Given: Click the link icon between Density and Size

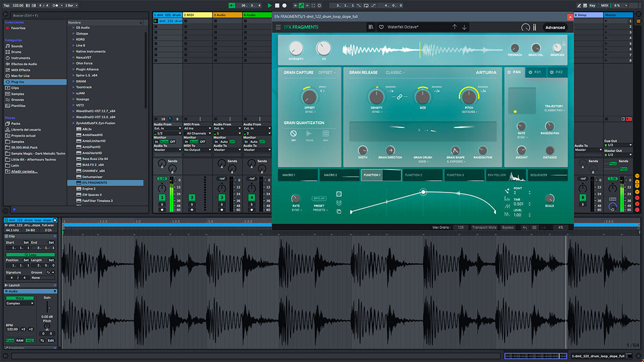Looking at the screenshot, I should pyautogui.click(x=399, y=97).
